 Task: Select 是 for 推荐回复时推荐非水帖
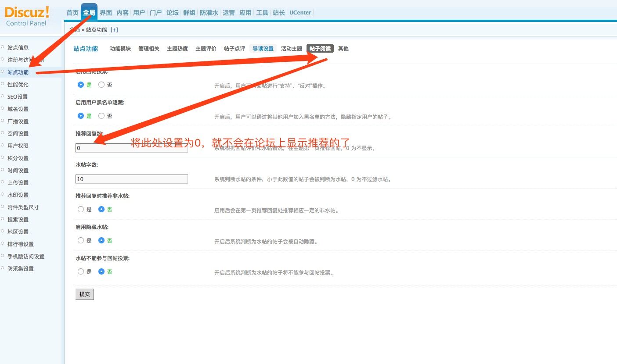coord(81,210)
